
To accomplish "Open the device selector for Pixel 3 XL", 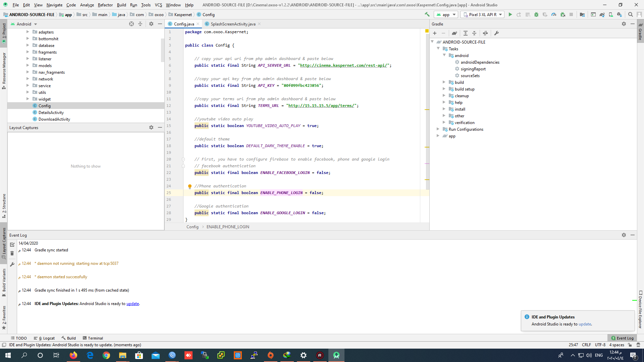I will pyautogui.click(x=482, y=14).
